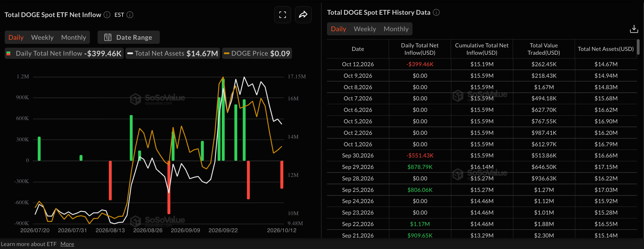
Task: Click the history table vertical scrollbar
Action: pos(638,47)
